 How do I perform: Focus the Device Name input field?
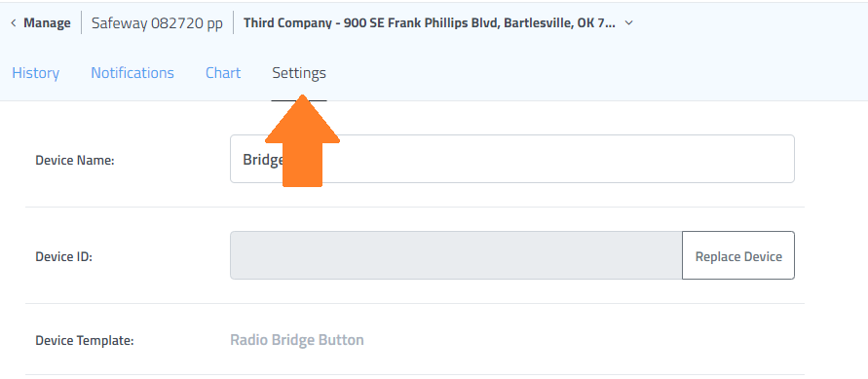point(512,159)
